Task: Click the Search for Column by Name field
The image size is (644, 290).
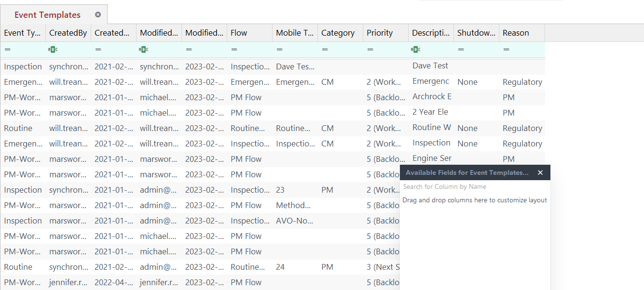Action: pos(475,186)
